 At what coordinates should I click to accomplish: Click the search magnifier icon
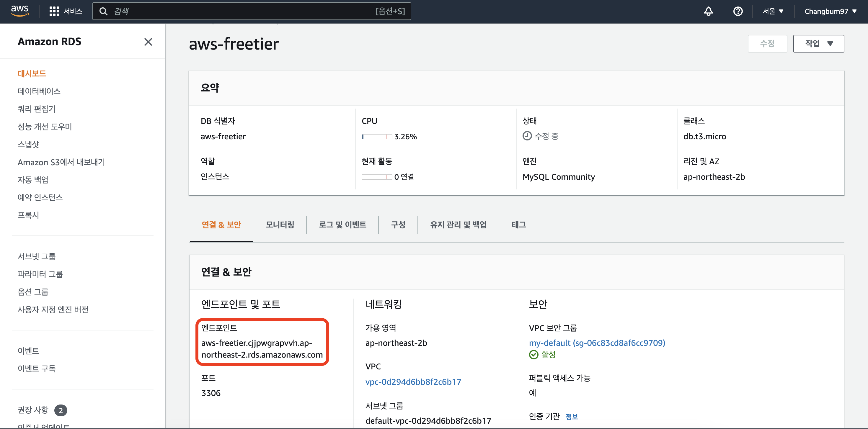[x=103, y=12]
